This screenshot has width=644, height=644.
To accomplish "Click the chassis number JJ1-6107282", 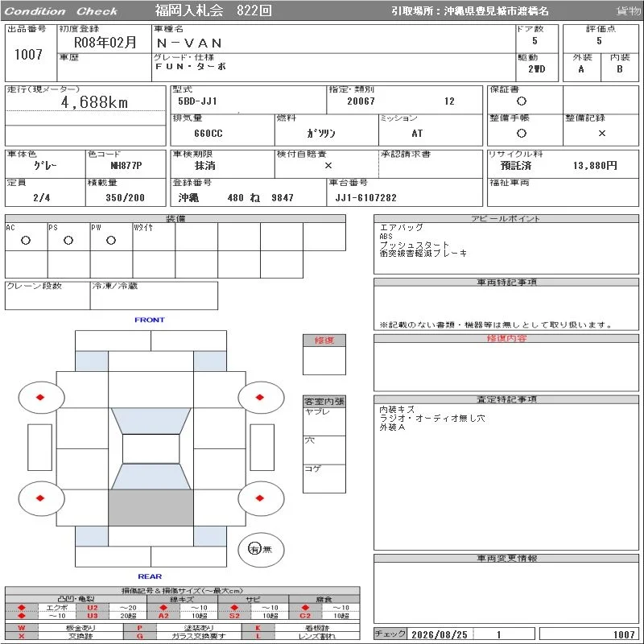I will [x=366, y=197].
